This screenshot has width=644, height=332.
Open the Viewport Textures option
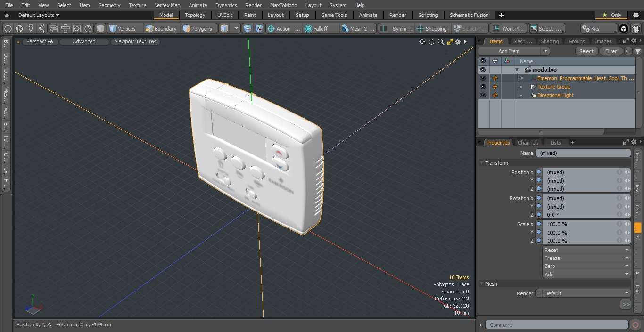135,41
